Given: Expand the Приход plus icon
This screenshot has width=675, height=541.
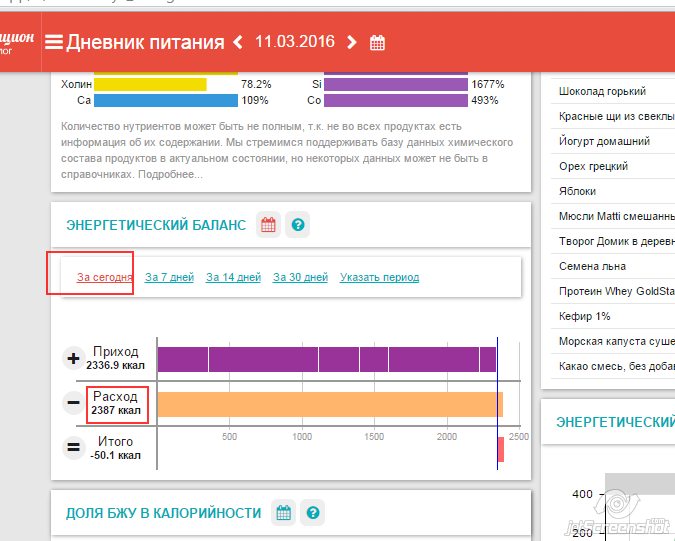Looking at the screenshot, I should (73, 359).
